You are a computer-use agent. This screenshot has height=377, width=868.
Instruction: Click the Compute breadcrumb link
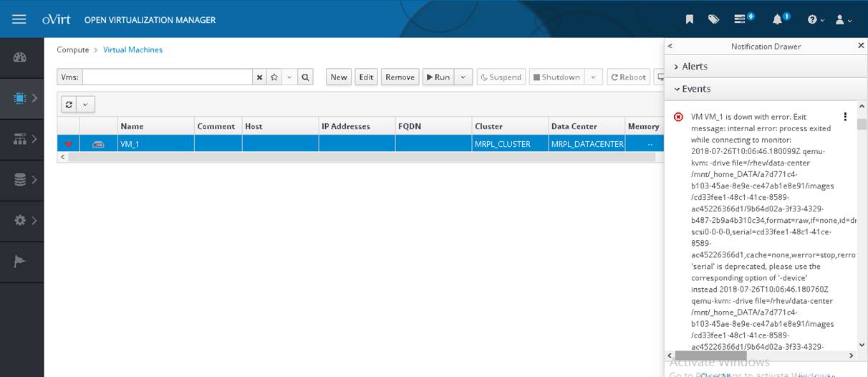[72, 50]
